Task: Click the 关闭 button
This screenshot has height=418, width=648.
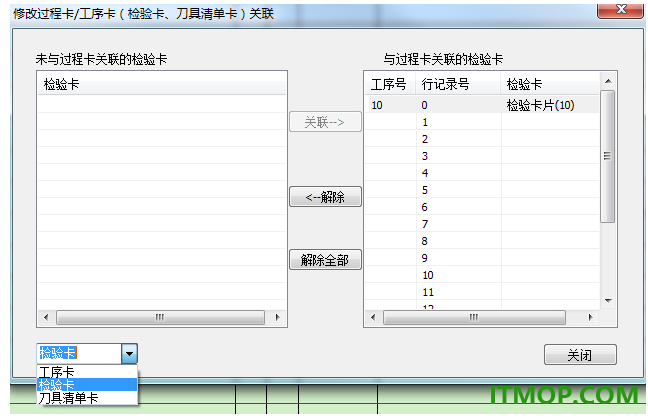Action: pos(580,355)
